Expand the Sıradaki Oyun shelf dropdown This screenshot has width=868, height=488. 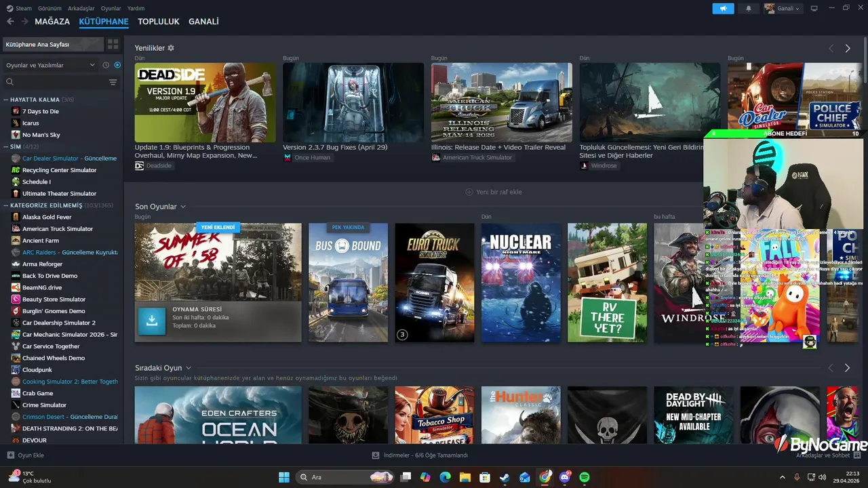coord(189,368)
